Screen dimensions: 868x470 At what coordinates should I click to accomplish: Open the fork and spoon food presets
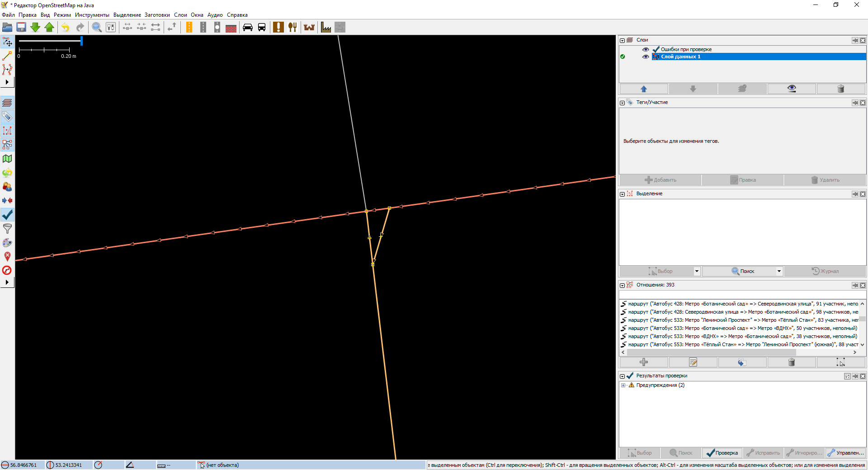292,27
